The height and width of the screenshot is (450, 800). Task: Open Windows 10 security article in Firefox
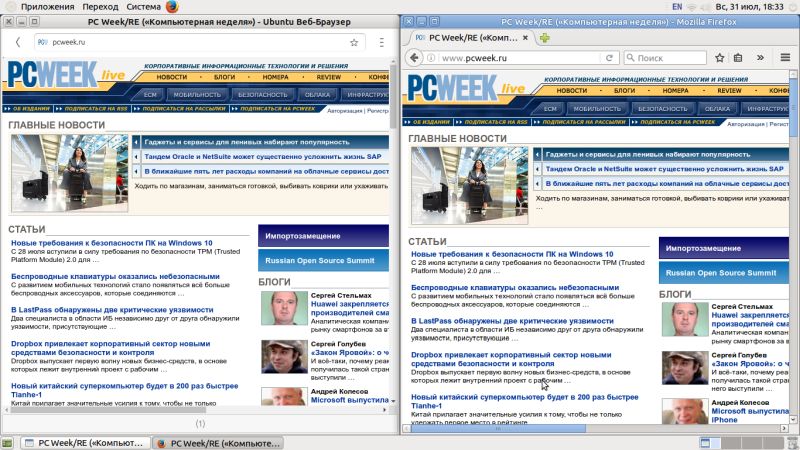pos(512,254)
